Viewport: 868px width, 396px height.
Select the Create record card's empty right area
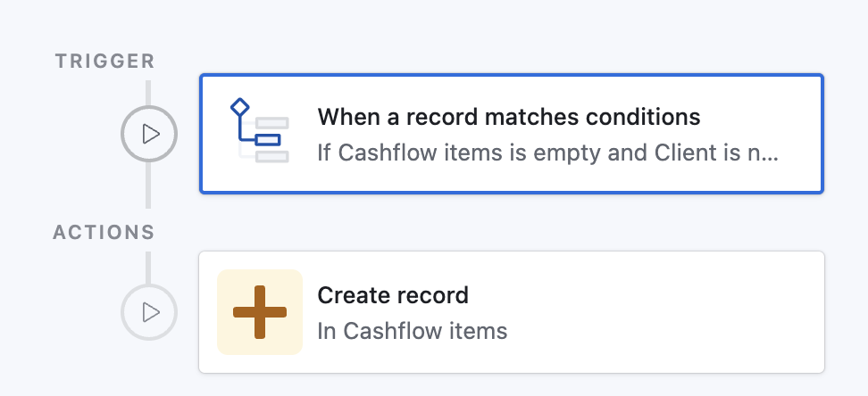714,312
